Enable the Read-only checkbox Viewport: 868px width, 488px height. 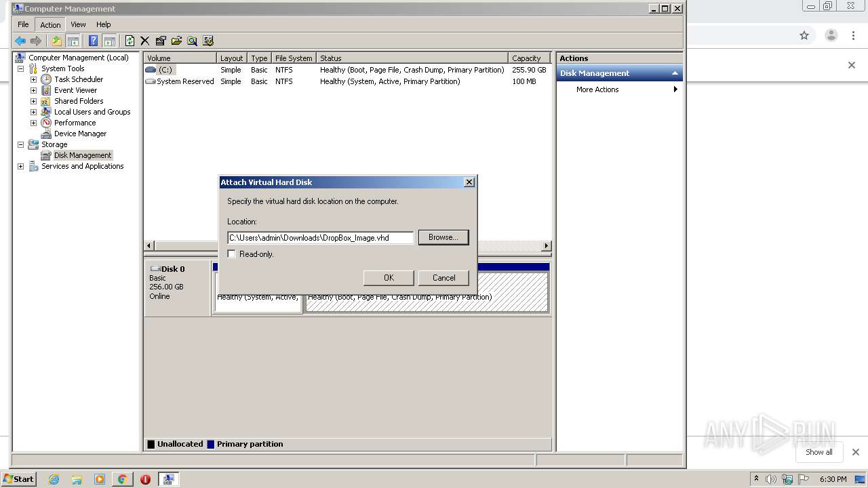click(232, 254)
